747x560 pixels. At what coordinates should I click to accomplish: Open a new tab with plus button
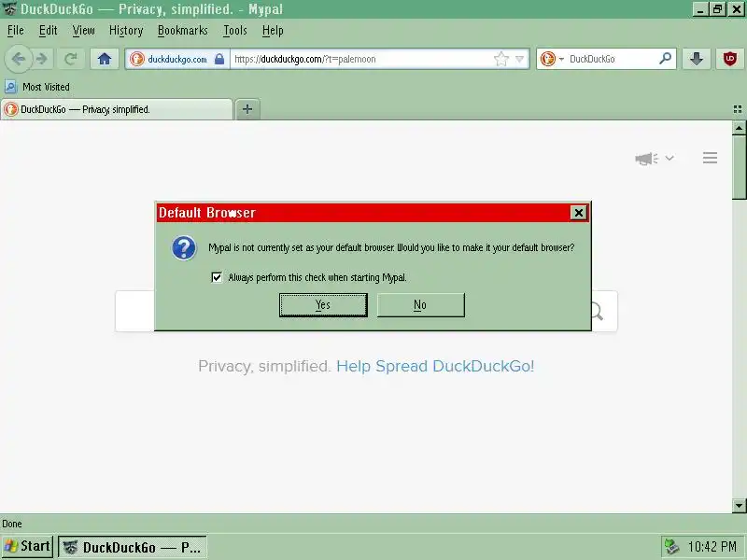tap(247, 109)
